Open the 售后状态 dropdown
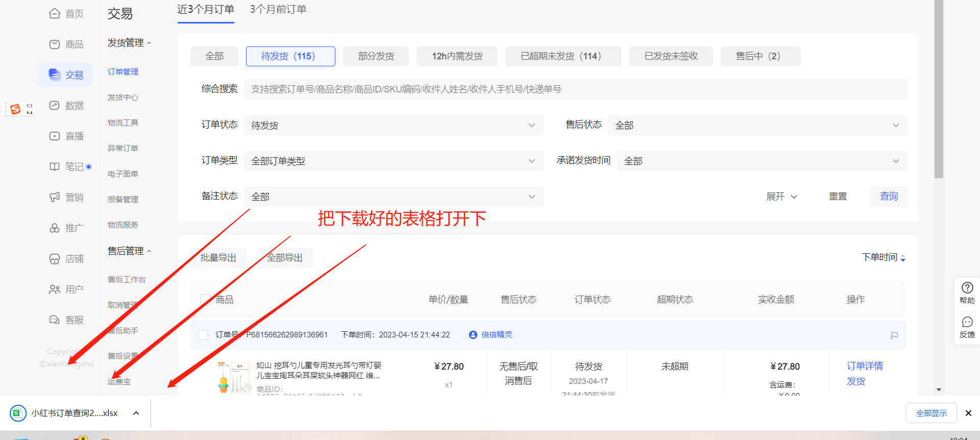This screenshot has height=440, width=980. [757, 125]
